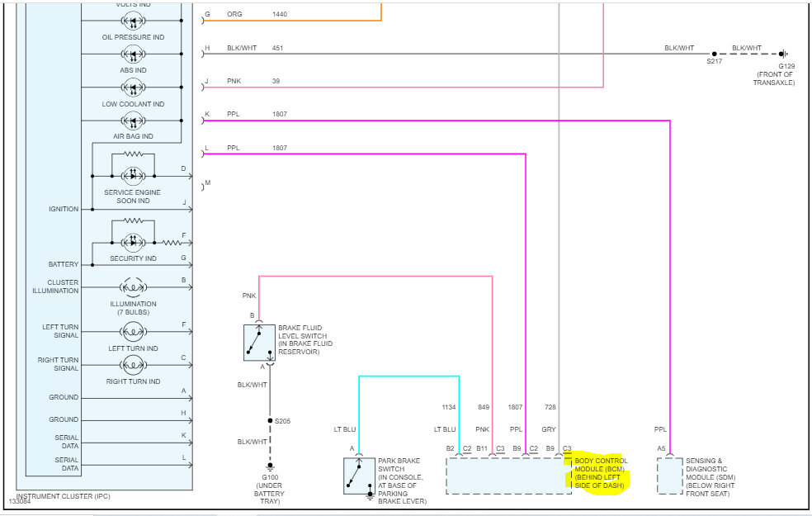Click circuit number 39 on the PNK wire
Screen dimensions: 812x516
click(x=276, y=82)
